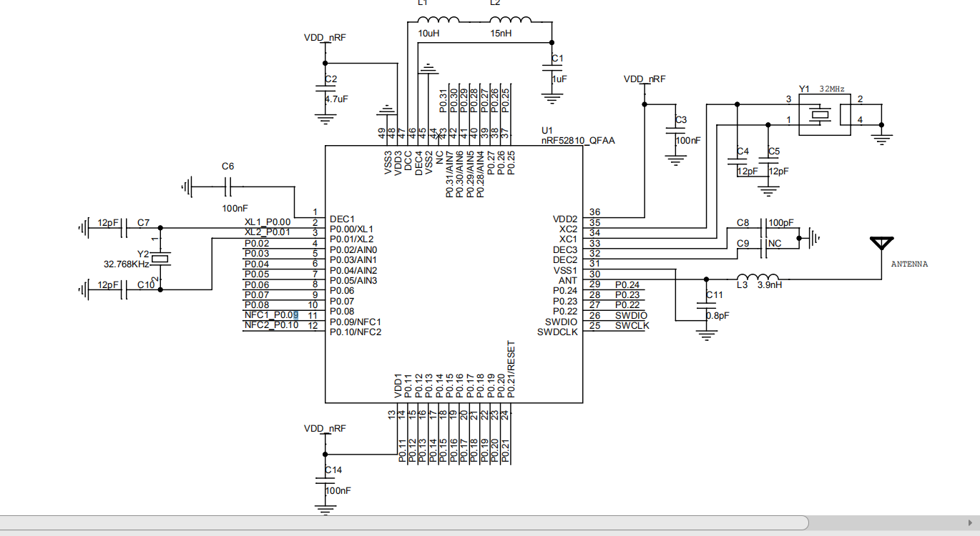Viewport: 980px width, 536px height.
Task: Click the ANTENNA net label
Action: point(909,264)
